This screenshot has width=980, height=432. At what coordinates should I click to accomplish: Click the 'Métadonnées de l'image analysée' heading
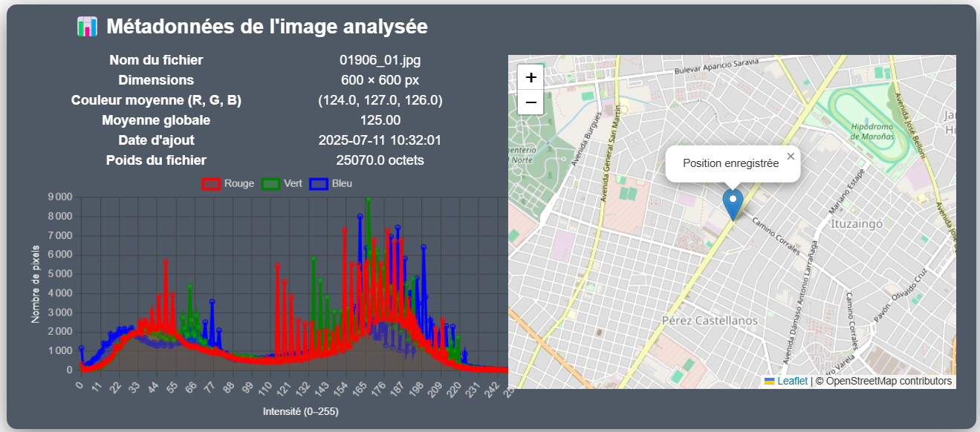tap(267, 27)
